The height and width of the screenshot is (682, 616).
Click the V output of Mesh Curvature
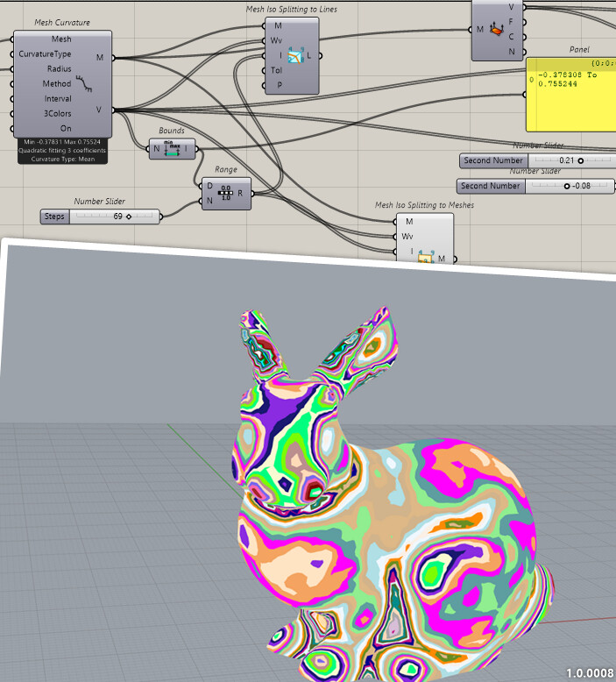[x=99, y=110]
